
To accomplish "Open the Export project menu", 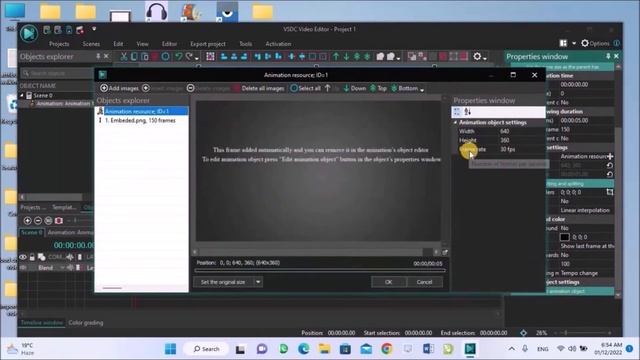I will tap(208, 44).
